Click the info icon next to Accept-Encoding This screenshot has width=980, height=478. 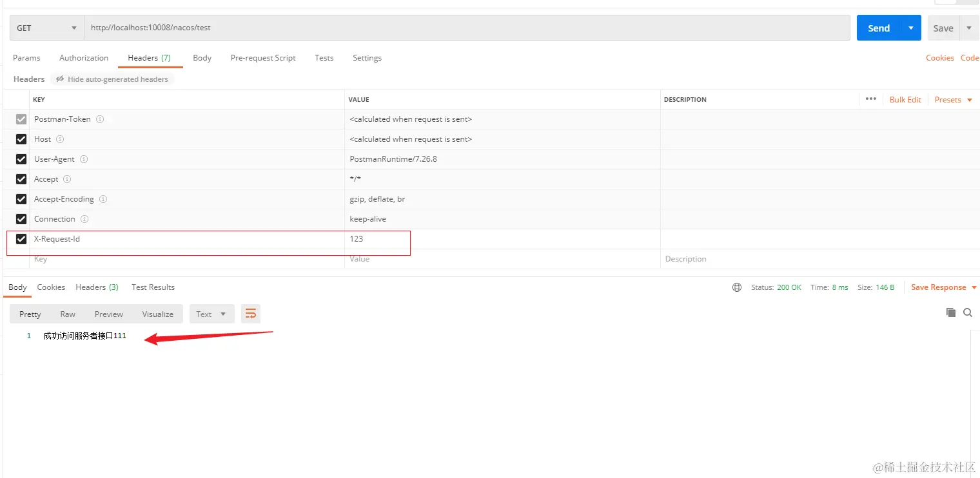tap(103, 199)
